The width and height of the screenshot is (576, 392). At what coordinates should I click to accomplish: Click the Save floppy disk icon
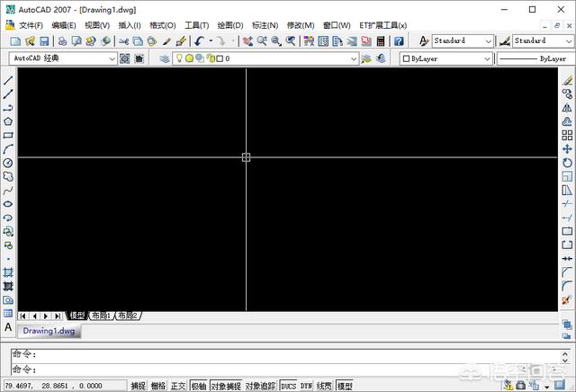[44, 41]
